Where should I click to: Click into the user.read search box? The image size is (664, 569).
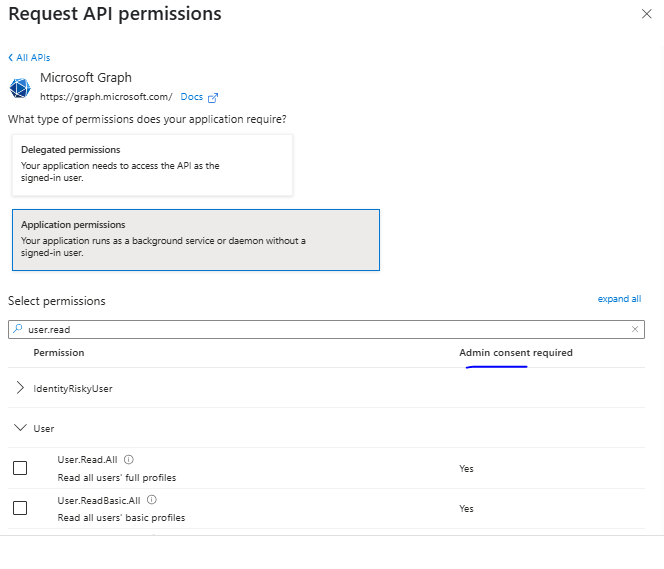coord(326,329)
